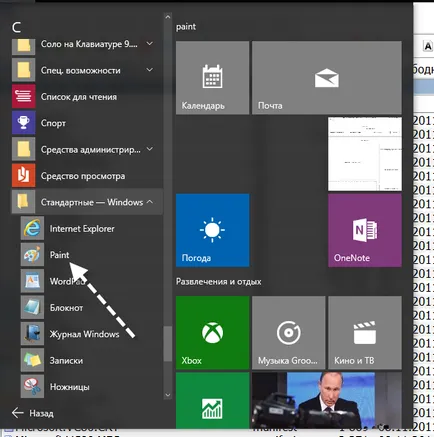Launch Internet Explorer from the app list
This screenshot has height=437, width=434.
pos(87,229)
